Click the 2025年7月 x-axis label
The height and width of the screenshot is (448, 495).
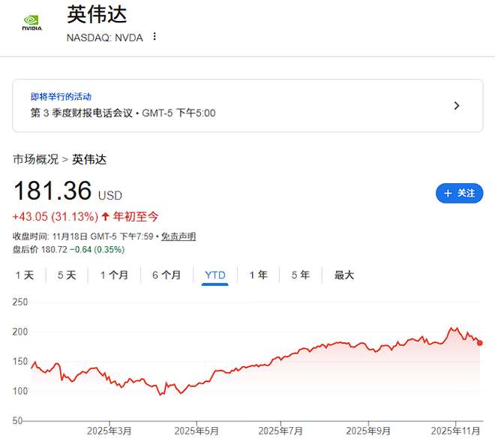click(280, 431)
